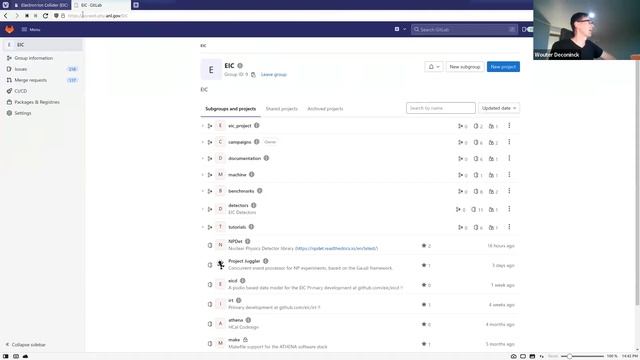Click the New project button
This screenshot has width=640, height=360.
[503, 67]
